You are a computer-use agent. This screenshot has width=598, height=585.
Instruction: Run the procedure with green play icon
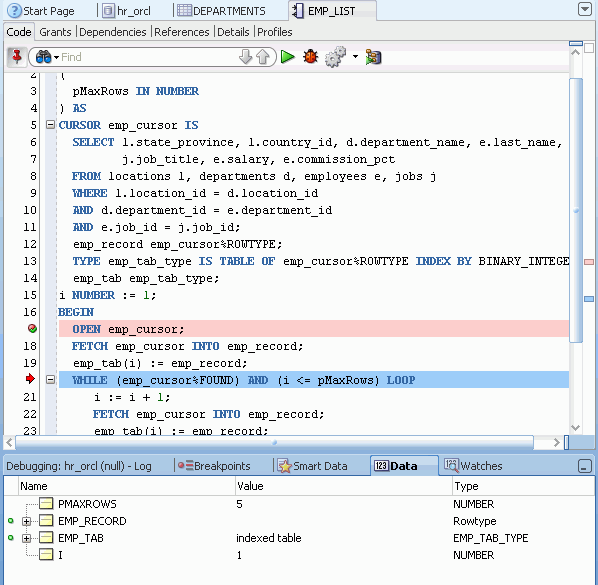[288, 57]
